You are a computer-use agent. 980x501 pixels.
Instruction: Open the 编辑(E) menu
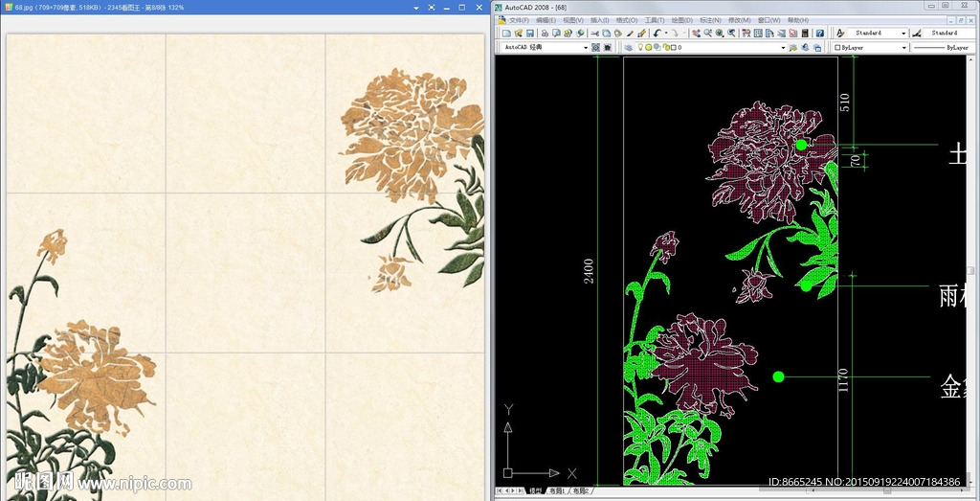point(546,21)
